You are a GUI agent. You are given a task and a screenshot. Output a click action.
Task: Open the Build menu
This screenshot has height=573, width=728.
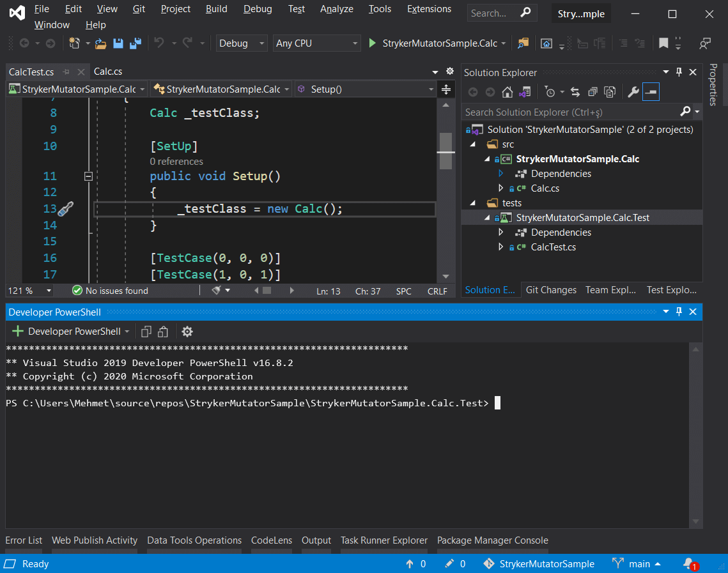[x=217, y=9]
